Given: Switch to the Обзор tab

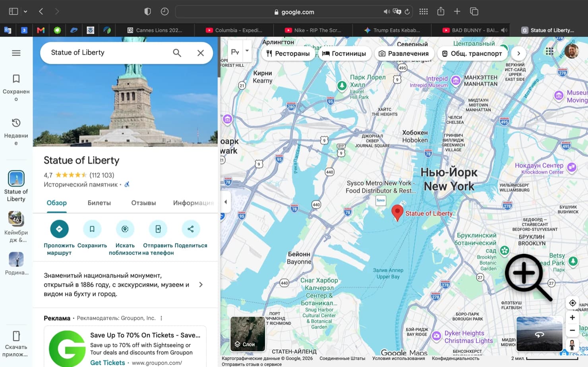Looking at the screenshot, I should click(x=57, y=203).
